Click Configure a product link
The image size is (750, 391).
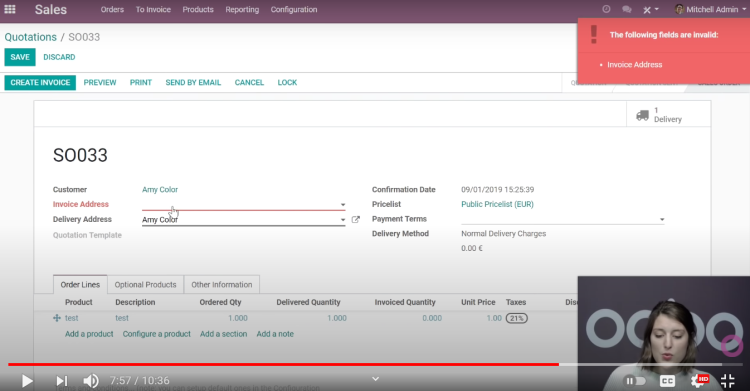[x=156, y=334]
